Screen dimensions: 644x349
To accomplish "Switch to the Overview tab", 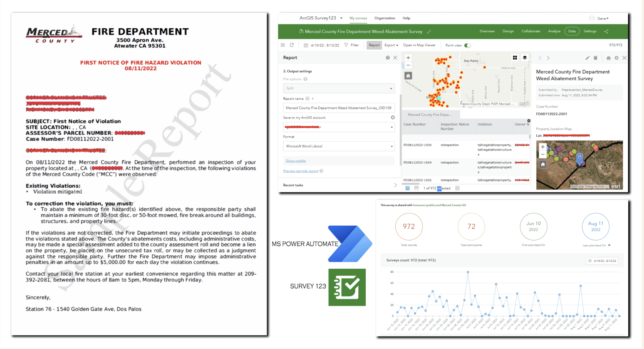I will (487, 31).
